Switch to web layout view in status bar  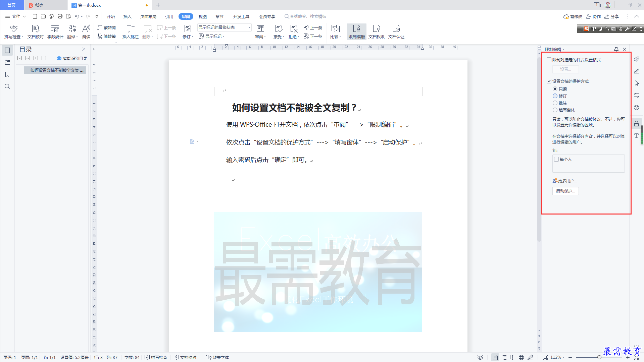click(521, 357)
